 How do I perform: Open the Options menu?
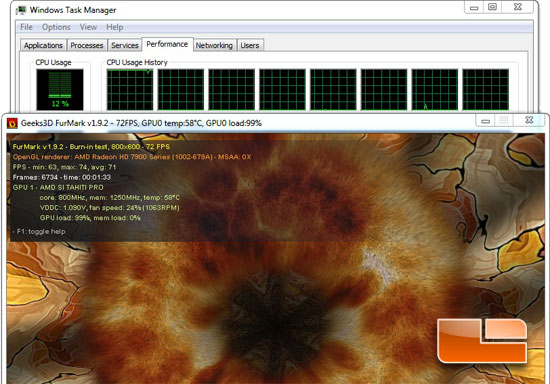click(x=56, y=27)
